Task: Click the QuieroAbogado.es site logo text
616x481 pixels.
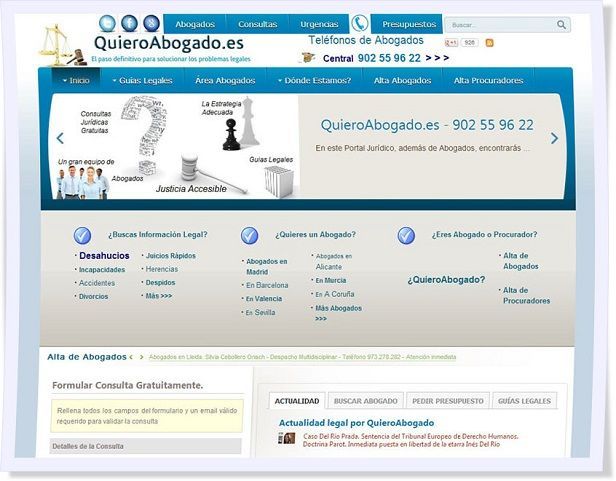Action: [x=169, y=42]
